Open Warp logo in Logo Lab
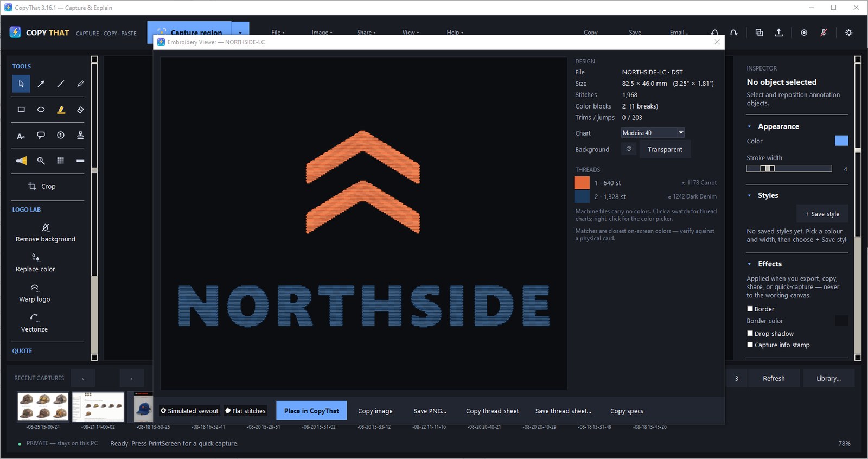This screenshot has width=868, height=459. click(35, 293)
